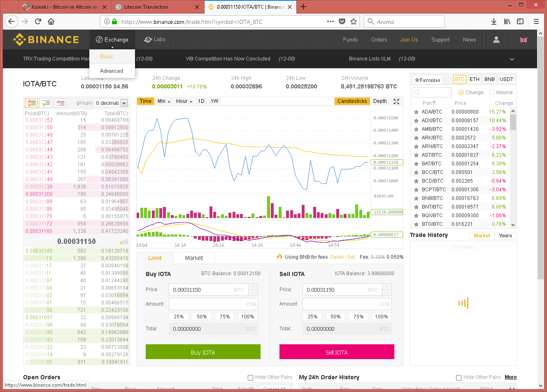Click browser back arrow
This screenshot has height=392, width=547.
point(12,21)
